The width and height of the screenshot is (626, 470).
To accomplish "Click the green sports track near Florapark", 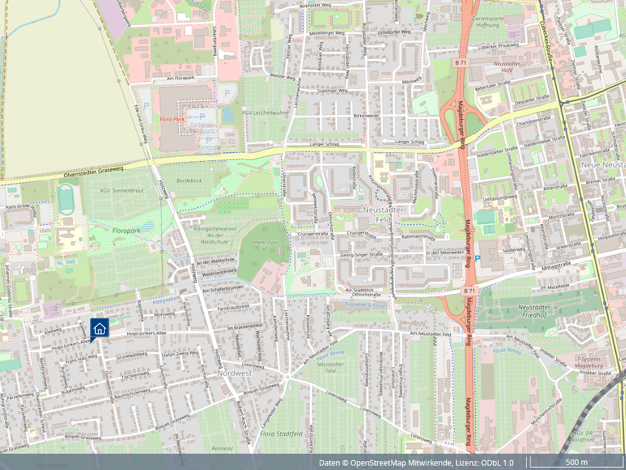I will point(66,201).
